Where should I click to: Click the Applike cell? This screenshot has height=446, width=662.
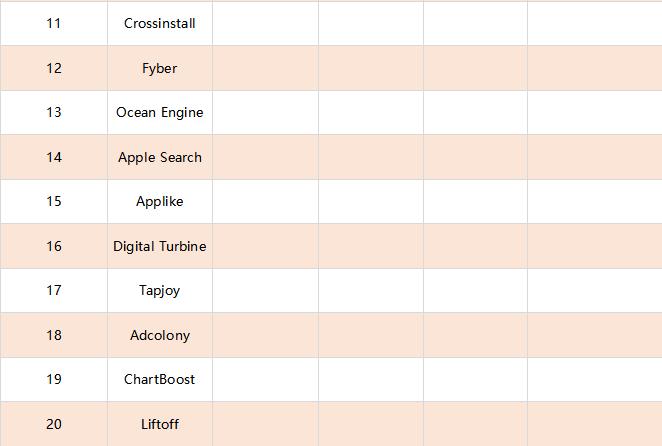point(160,201)
